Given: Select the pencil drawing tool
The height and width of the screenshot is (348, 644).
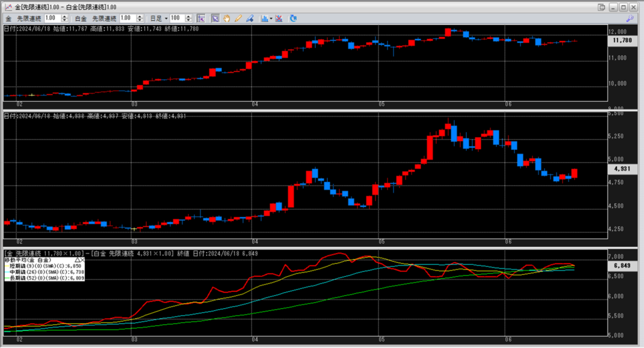Looking at the screenshot, I should coord(238,18).
